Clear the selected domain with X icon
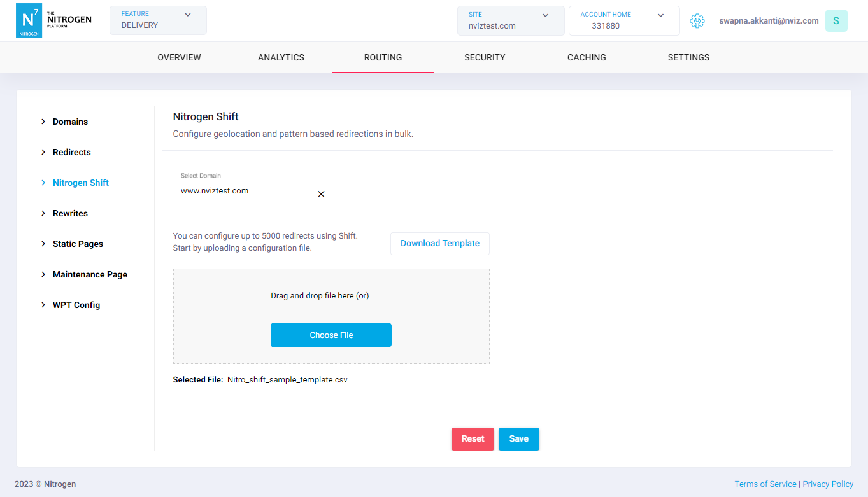 pyautogui.click(x=321, y=194)
